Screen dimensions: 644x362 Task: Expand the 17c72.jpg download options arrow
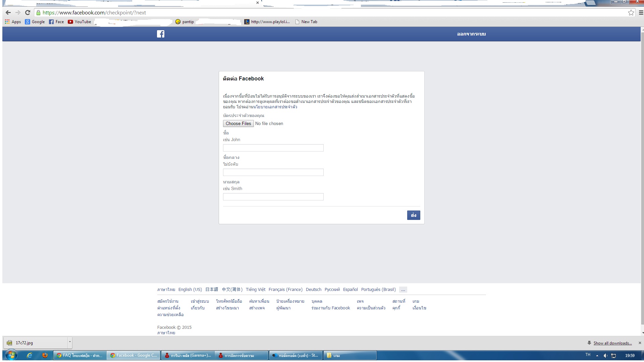click(70, 343)
